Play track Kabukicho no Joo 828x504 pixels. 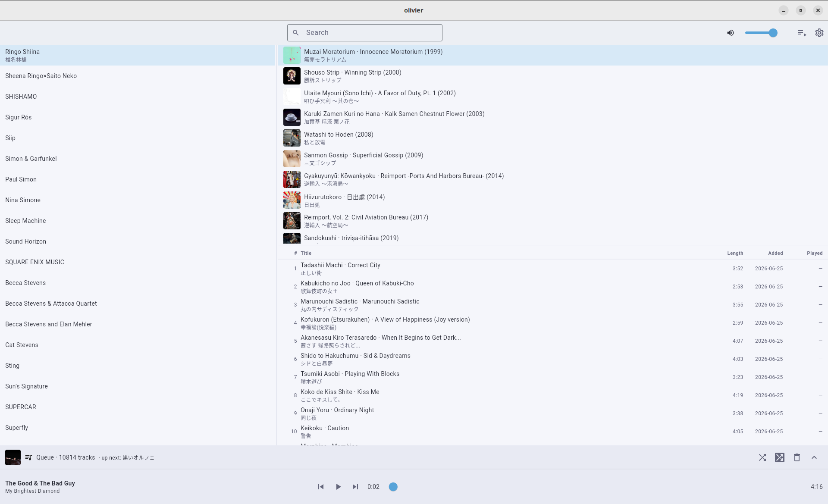pyautogui.click(x=553, y=287)
